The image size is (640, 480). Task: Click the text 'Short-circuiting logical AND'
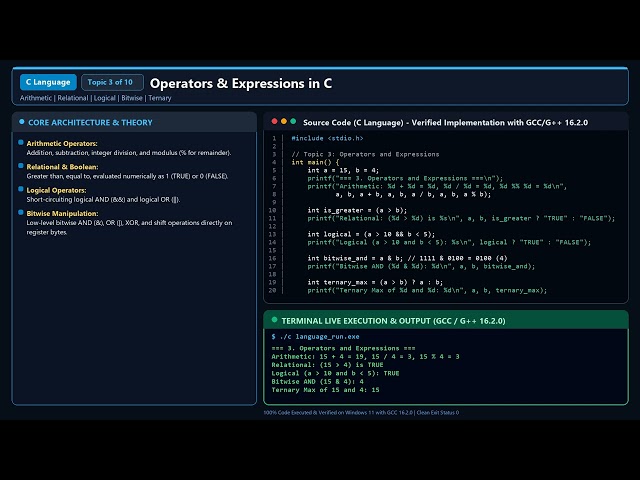pos(68,199)
